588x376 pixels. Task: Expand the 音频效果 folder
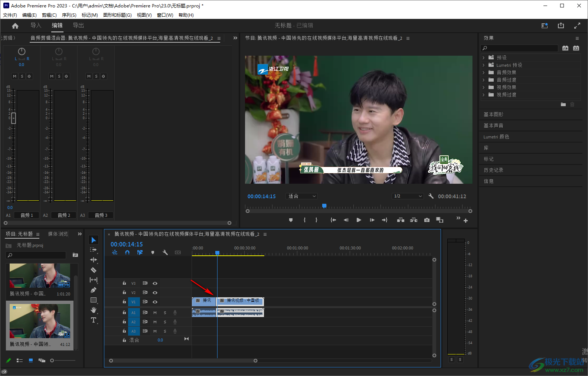tap(483, 72)
